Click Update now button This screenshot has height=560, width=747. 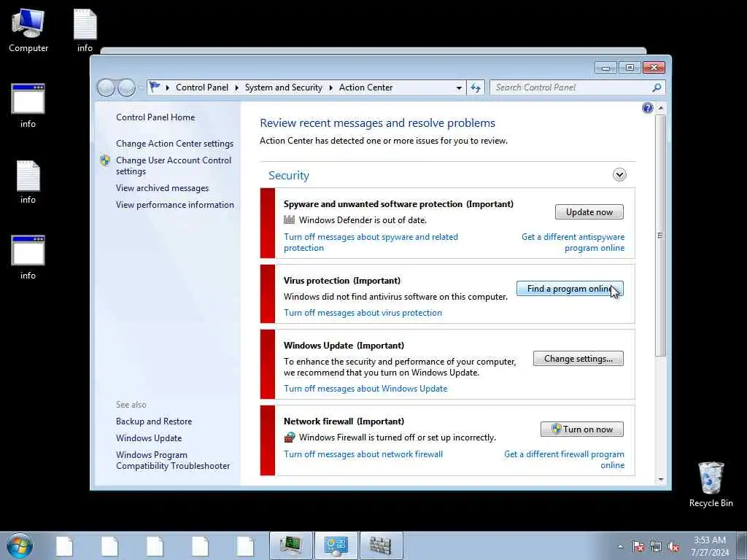tap(589, 212)
